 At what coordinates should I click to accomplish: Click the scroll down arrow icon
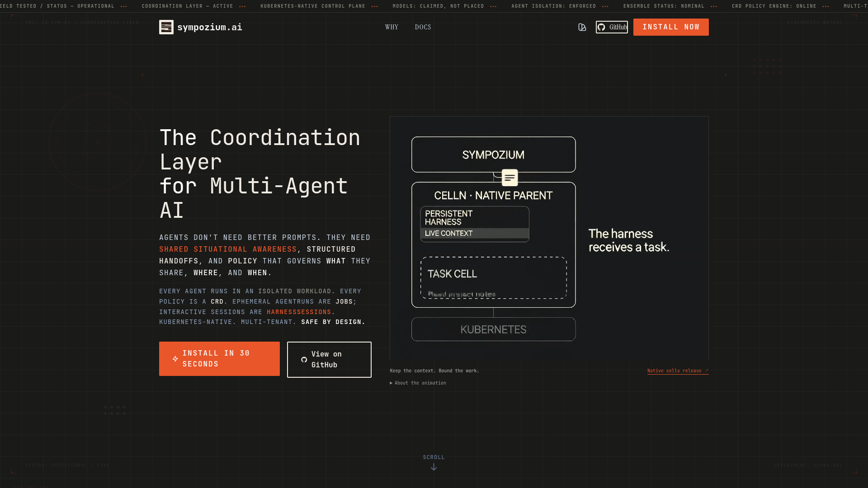(x=434, y=467)
